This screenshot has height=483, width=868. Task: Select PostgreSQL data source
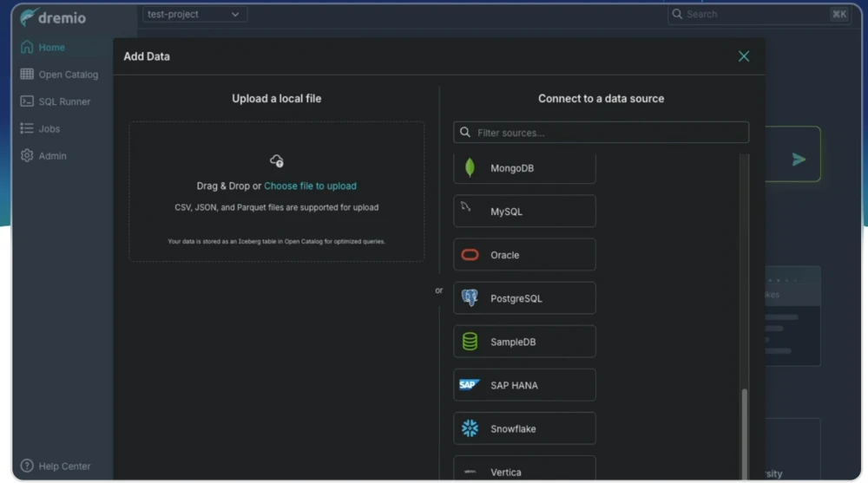pos(524,297)
